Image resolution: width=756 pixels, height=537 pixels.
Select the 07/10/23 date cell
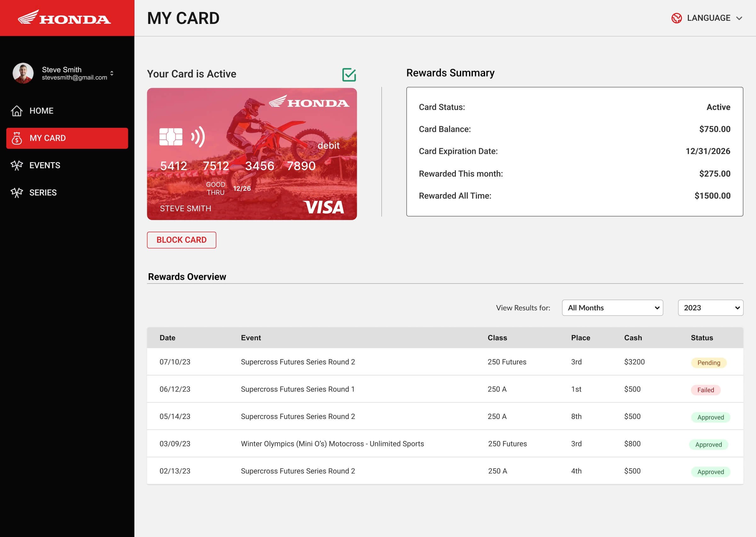175,362
